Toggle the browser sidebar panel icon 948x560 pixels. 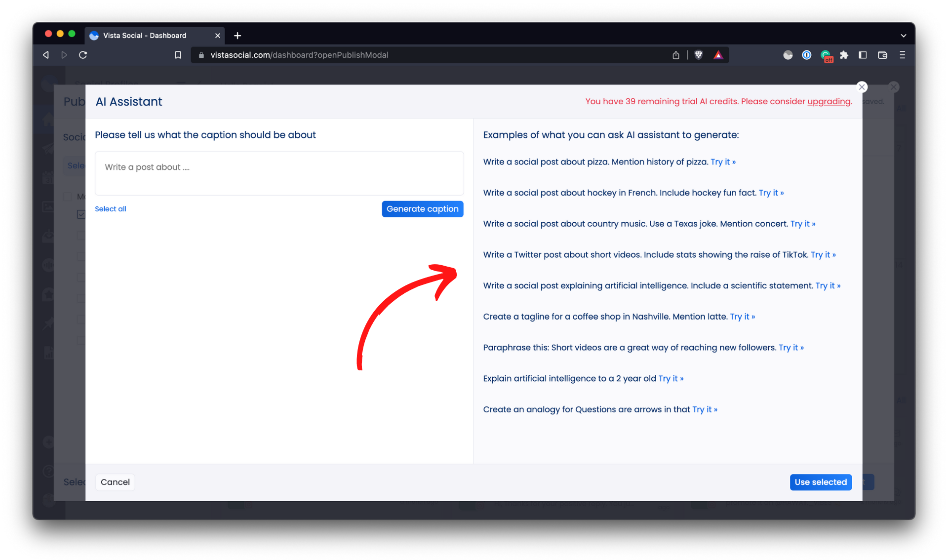[863, 55]
